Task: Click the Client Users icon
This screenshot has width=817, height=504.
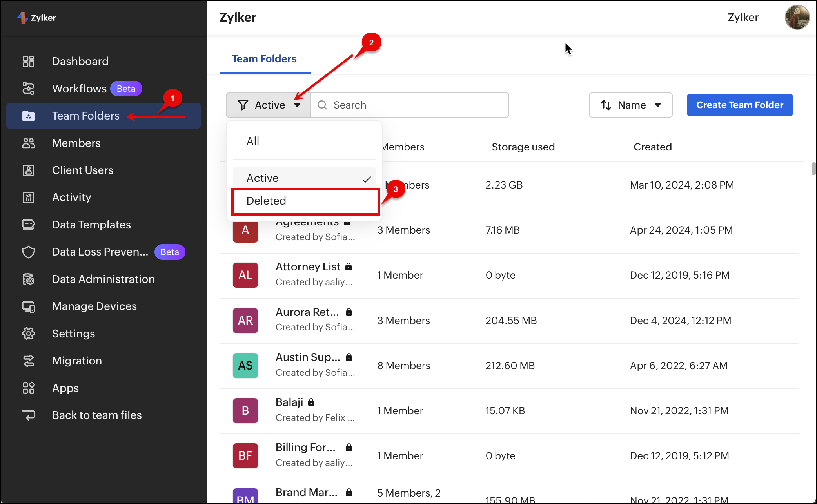Action: [29, 170]
